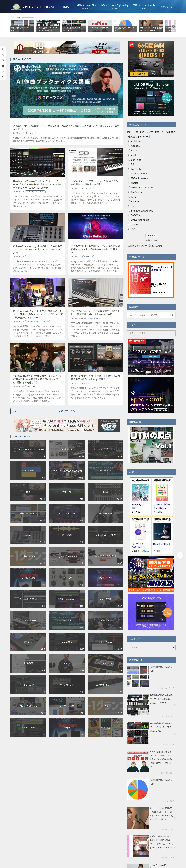This screenshot has height=868, width=186.
Task: Open the AI作曲プラクティクス講座 featured banner
Action: pyautogui.click(x=67, y=90)
